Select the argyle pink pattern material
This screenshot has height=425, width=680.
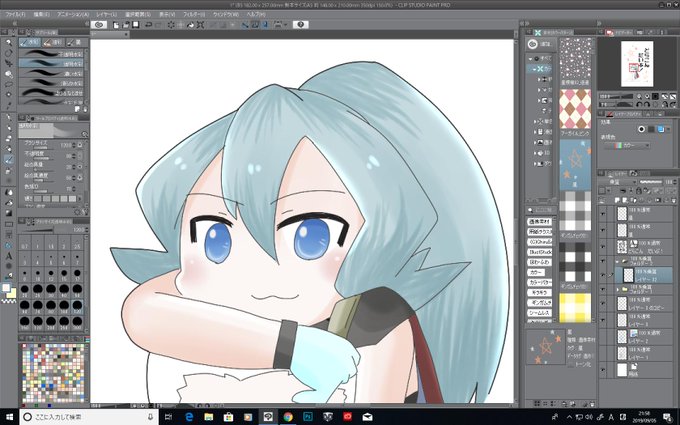(575, 109)
